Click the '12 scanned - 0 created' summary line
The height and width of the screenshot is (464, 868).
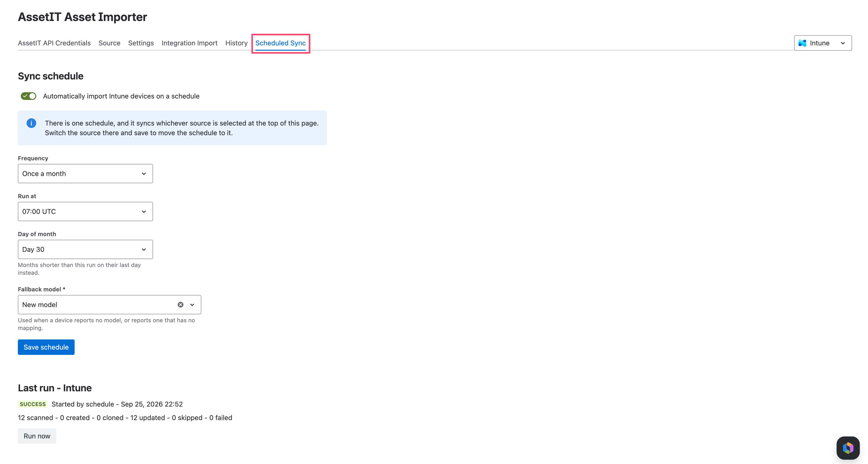click(x=125, y=418)
